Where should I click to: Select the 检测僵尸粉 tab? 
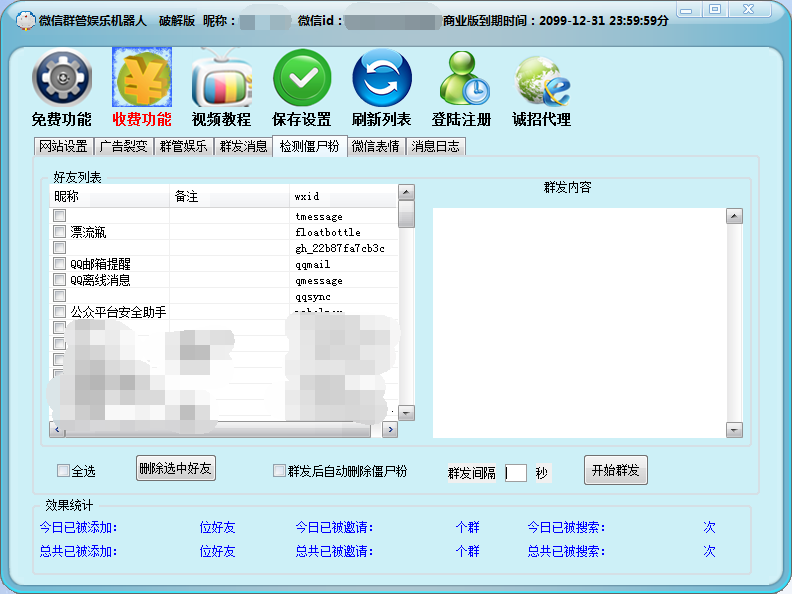tap(310, 146)
